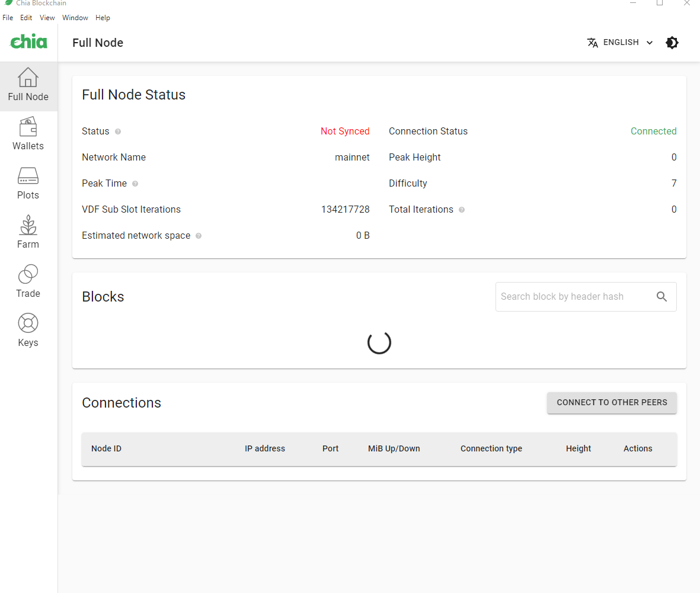Click the Node ID column header
This screenshot has height=593, width=700.
106,448
